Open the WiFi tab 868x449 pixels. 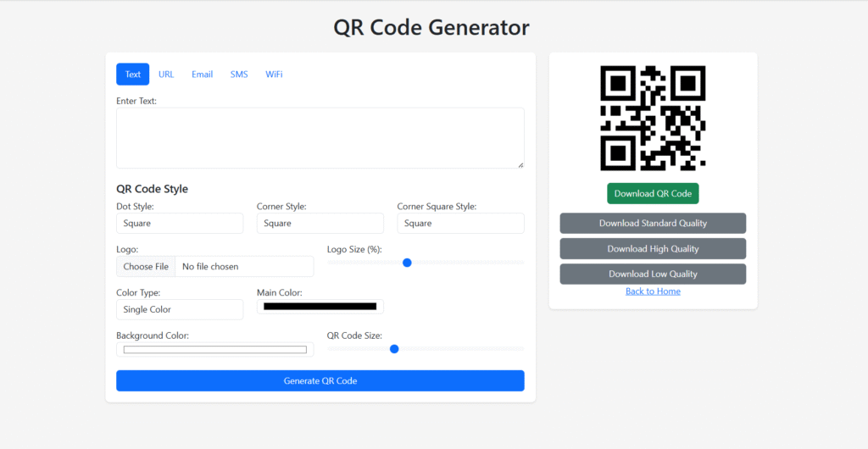(274, 74)
